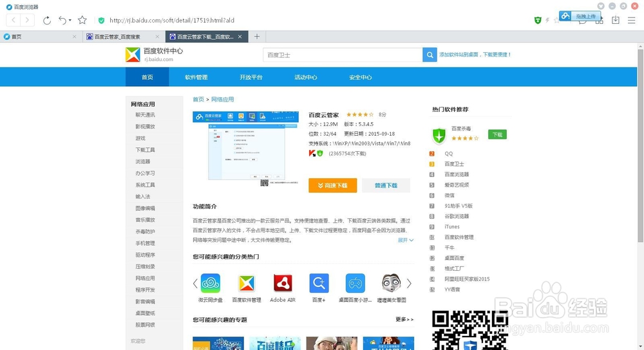This screenshot has height=350, width=644.
Task: Click the 百度+ app icon
Action: click(319, 283)
